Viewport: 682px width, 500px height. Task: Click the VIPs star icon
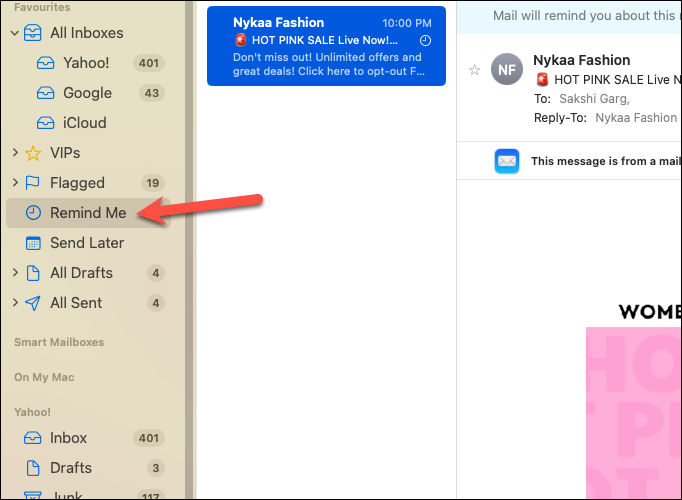[33, 153]
